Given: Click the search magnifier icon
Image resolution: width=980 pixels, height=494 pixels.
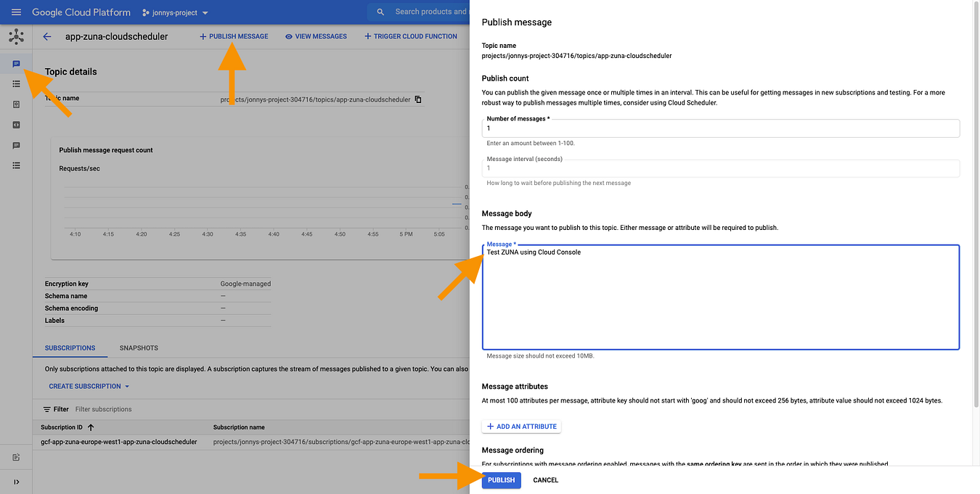Looking at the screenshot, I should [380, 12].
